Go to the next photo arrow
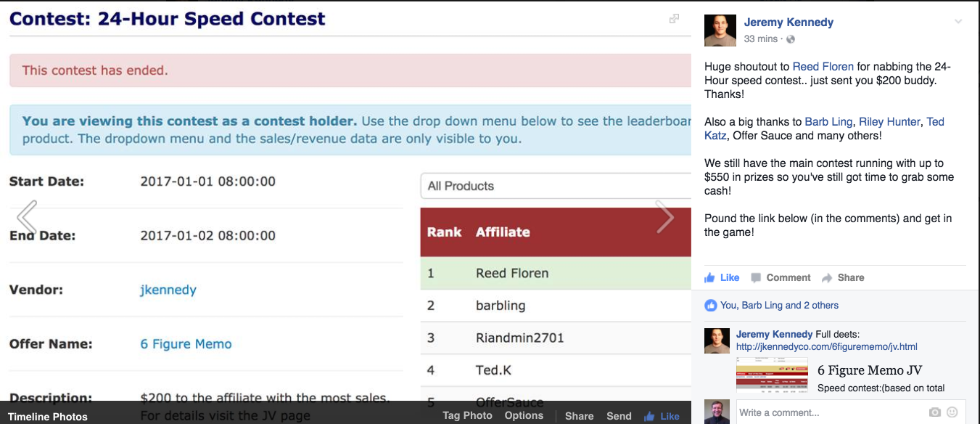 pos(665,217)
